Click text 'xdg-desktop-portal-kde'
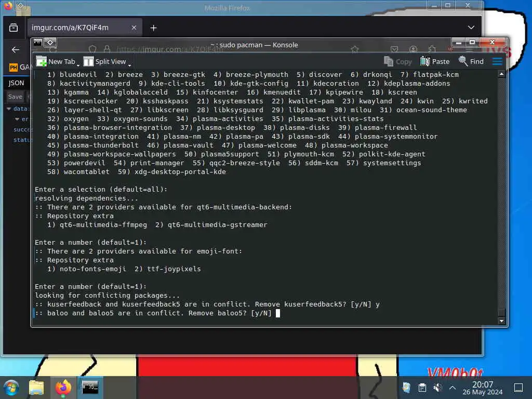The width and height of the screenshot is (532, 399). tap(180, 171)
